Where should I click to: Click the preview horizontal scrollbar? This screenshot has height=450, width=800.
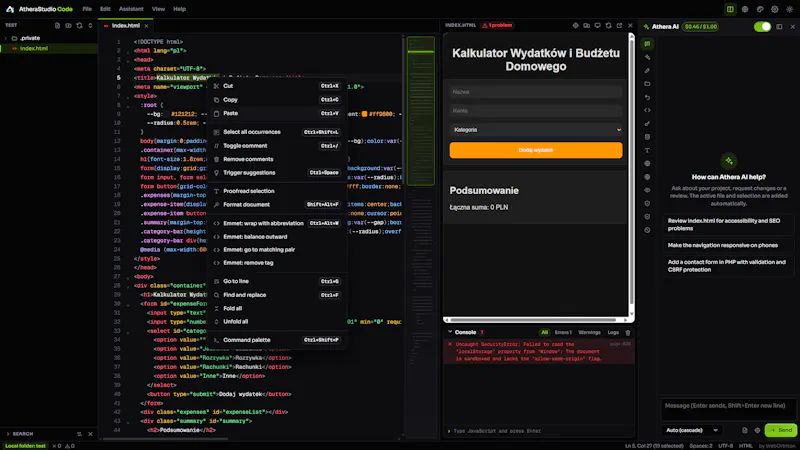(533, 320)
